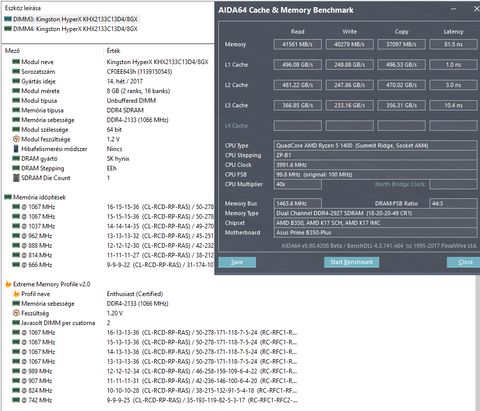The width and height of the screenshot is (480, 411).
Task: Click Memory Type field Dual Channel DDR4-2927
Action: point(375,213)
